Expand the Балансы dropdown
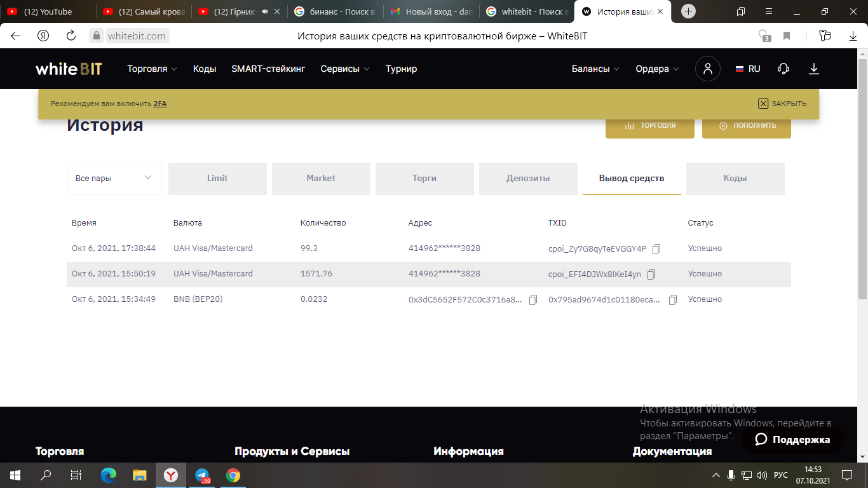The width and height of the screenshot is (868, 488). [595, 69]
